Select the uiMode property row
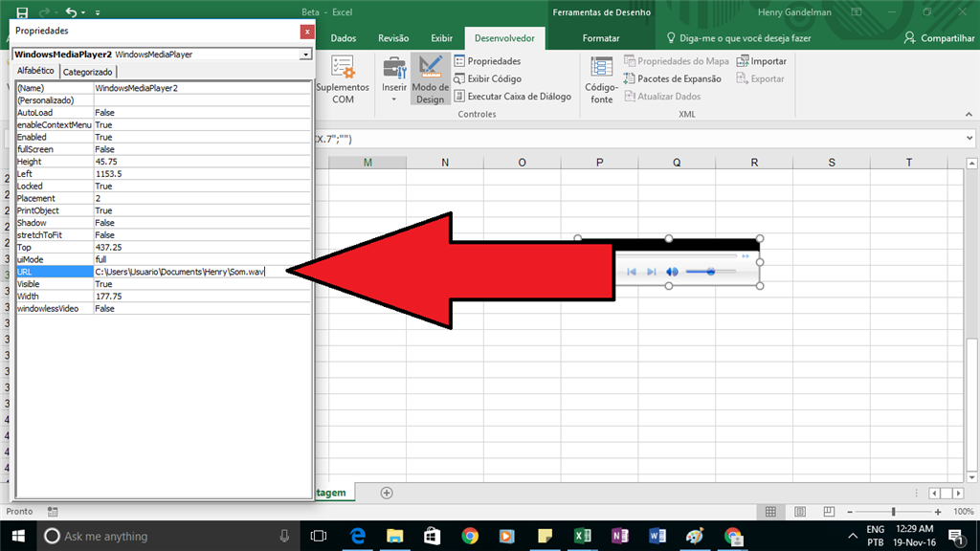The width and height of the screenshot is (980, 551). (163, 259)
